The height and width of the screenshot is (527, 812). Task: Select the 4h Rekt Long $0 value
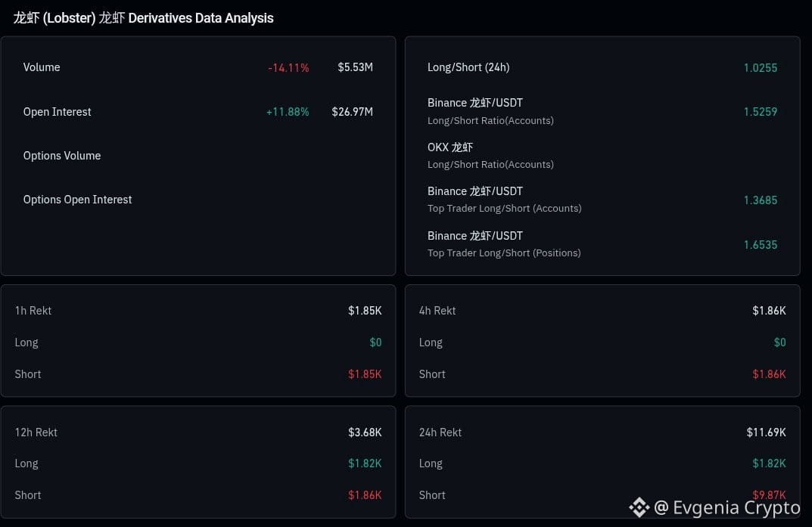(779, 343)
